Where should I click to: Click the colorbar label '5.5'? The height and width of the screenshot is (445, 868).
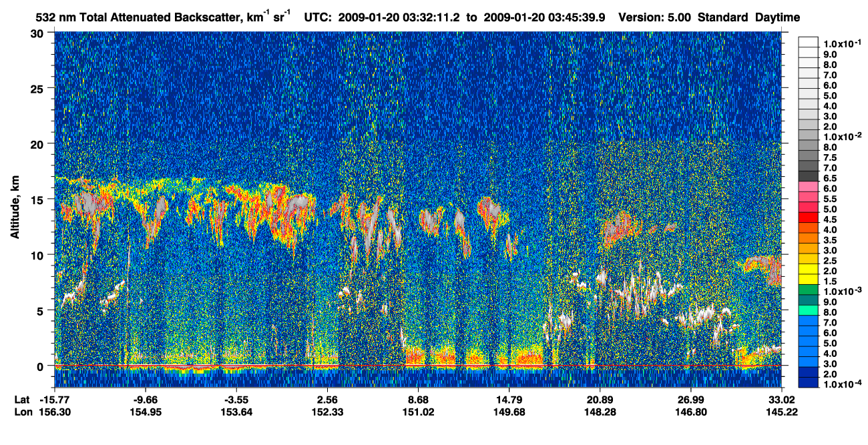(831, 199)
